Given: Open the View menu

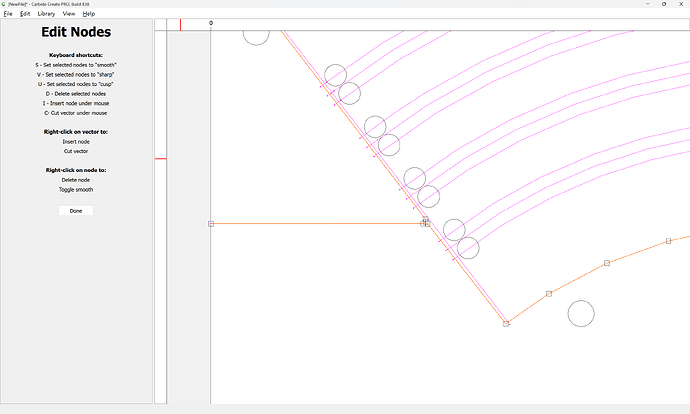Looking at the screenshot, I should (x=69, y=14).
